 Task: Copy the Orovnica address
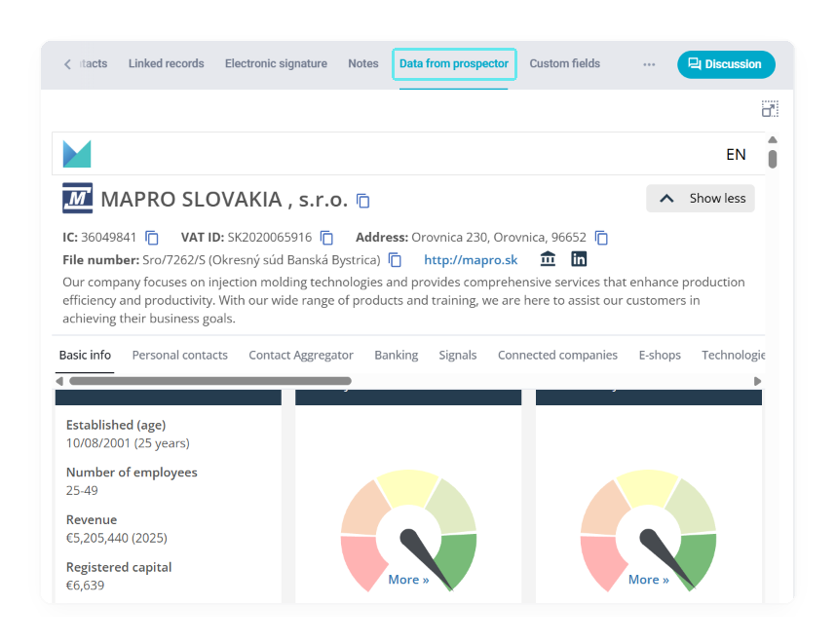[601, 238]
